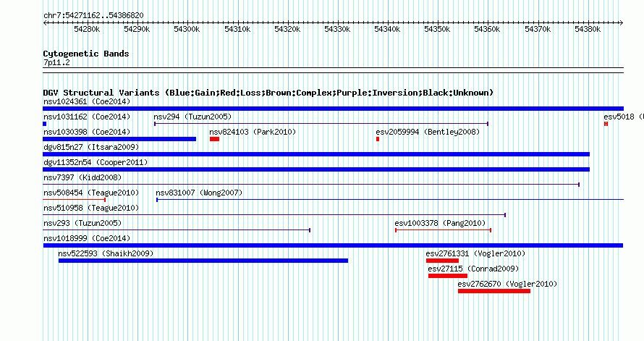Viewport: 644px width, 341px height.
Task: Click the small red esv5018 marker
Action: pyautogui.click(x=606, y=124)
